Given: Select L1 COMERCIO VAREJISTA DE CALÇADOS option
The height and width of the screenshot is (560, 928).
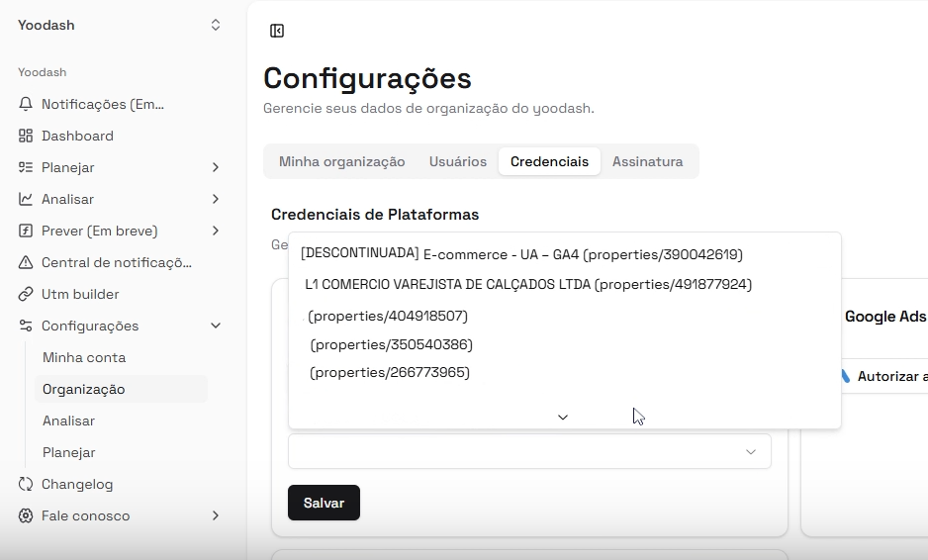Looking at the screenshot, I should (x=528, y=284).
